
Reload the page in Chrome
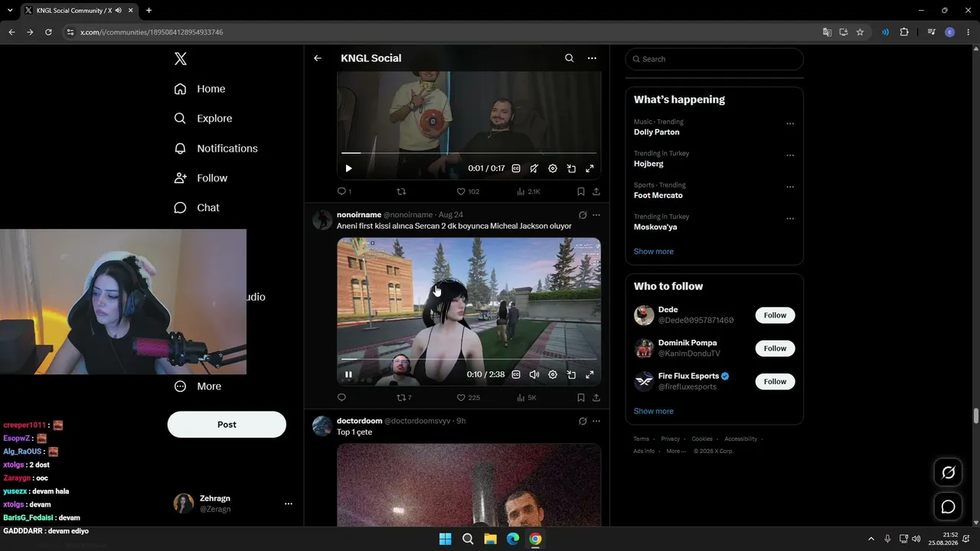click(x=48, y=32)
